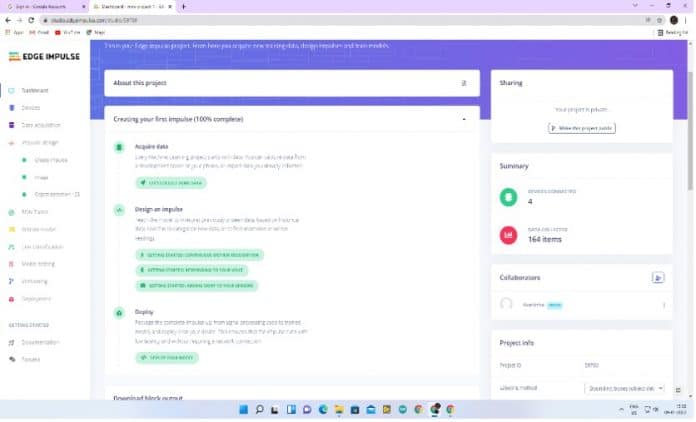696x422 pixels.
Task: Open Documentation in the Getting Started section
Action: [39, 342]
